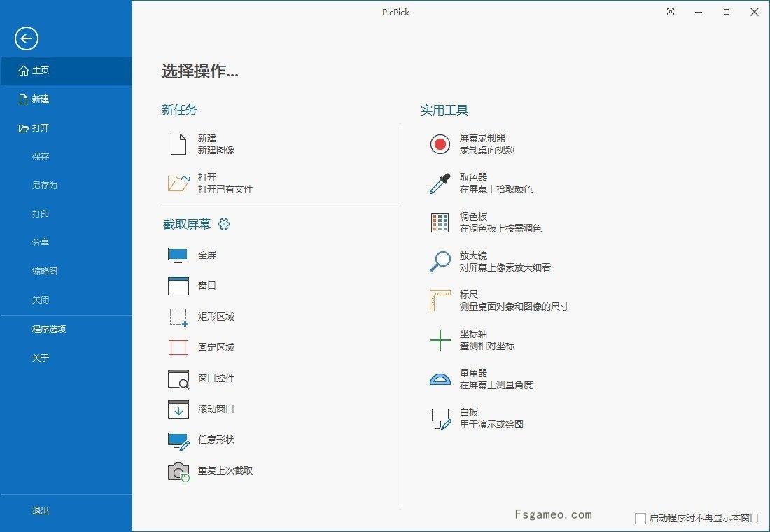
Task: Click 用于演示或绘图 description text
Action: (x=491, y=424)
